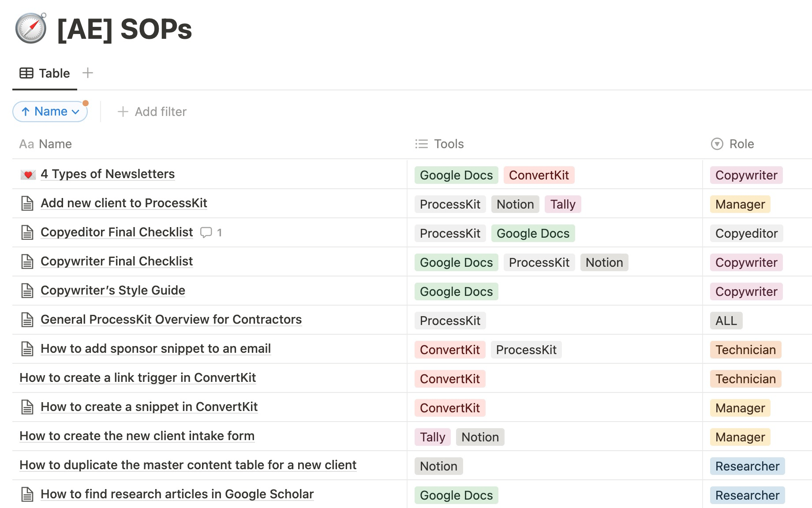This screenshot has width=812, height=508.
Task: Open Copywriter's Style Guide page
Action: 113,291
